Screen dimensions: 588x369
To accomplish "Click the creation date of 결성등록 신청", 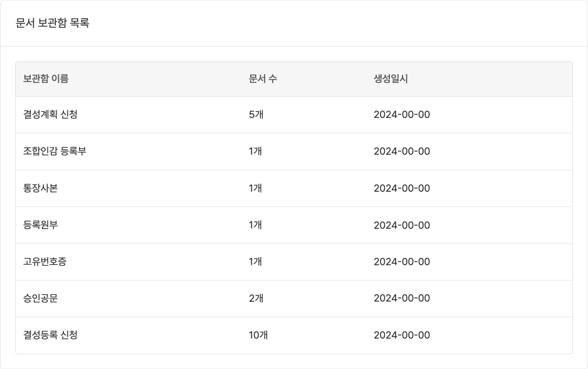I will pos(402,335).
